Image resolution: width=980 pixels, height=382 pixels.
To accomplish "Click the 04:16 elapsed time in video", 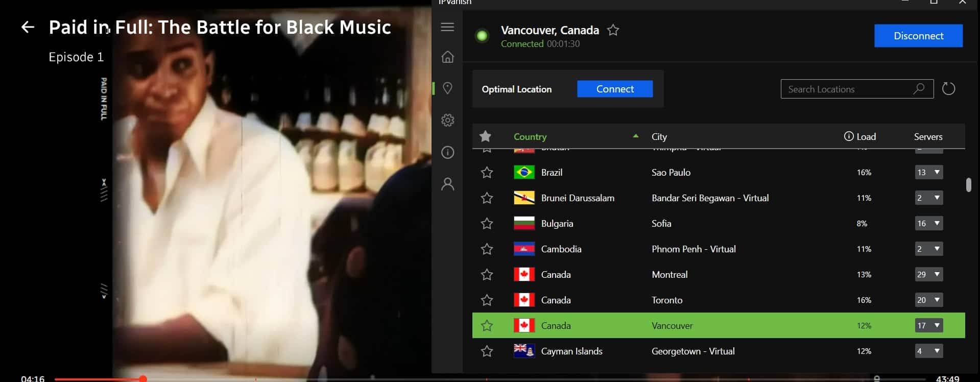I will [33, 378].
